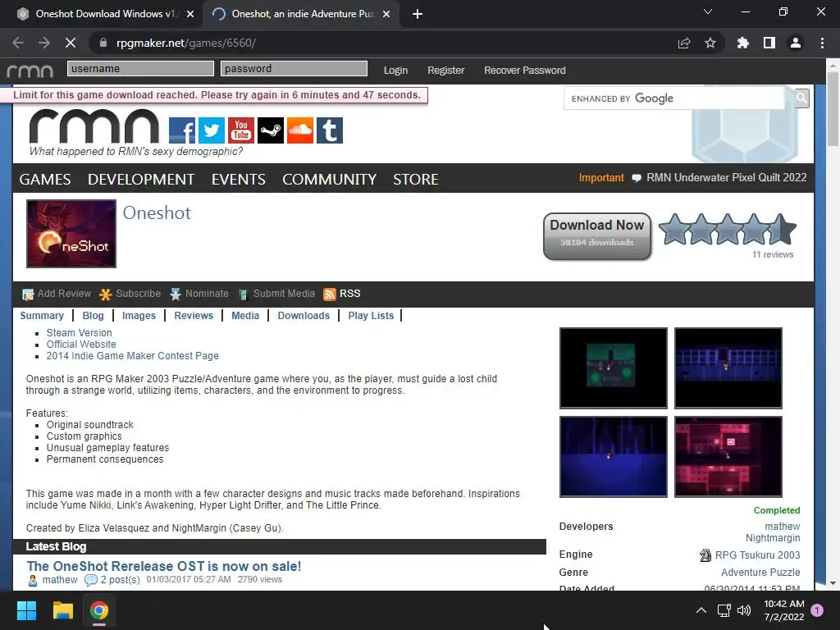Open RMN SoundCloud icon
840x630 pixels.
coord(300,130)
